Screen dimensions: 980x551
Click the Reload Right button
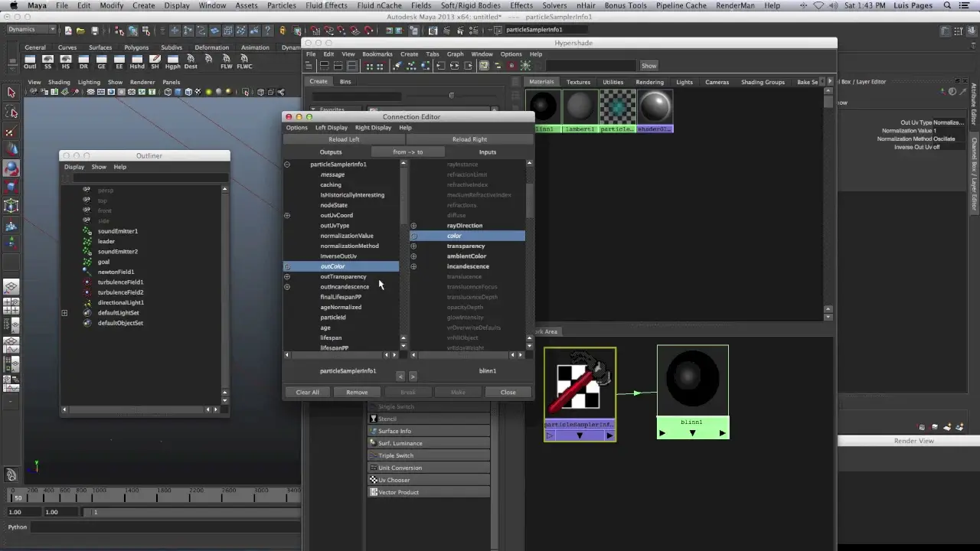point(469,139)
